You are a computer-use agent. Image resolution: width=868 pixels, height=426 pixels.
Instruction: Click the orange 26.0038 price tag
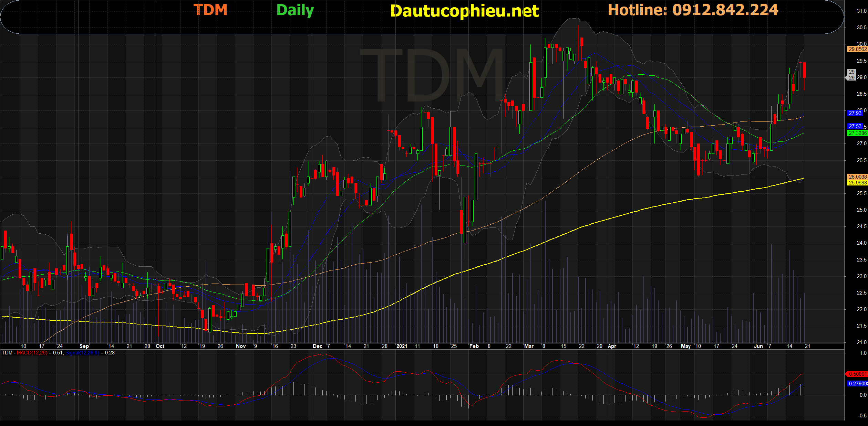click(857, 177)
